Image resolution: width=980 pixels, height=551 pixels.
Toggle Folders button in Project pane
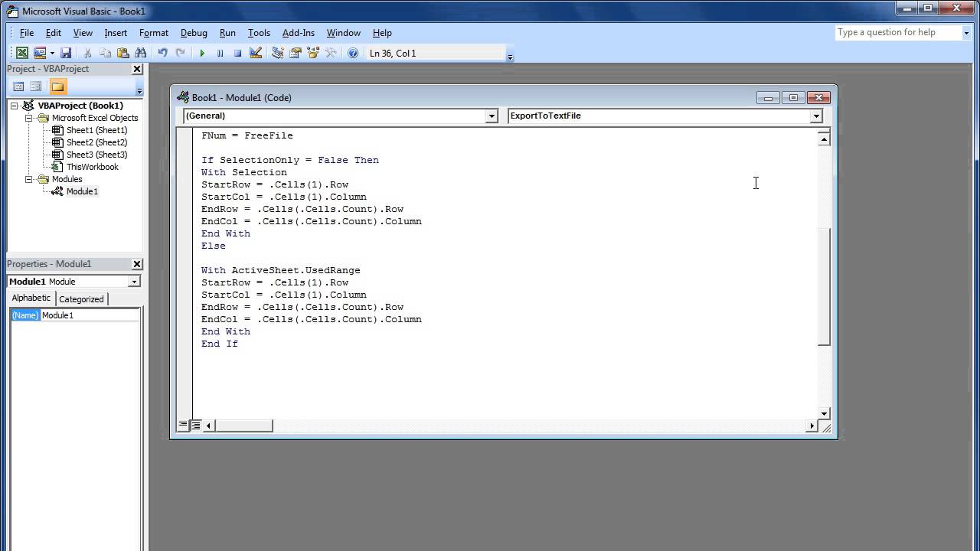coord(58,86)
